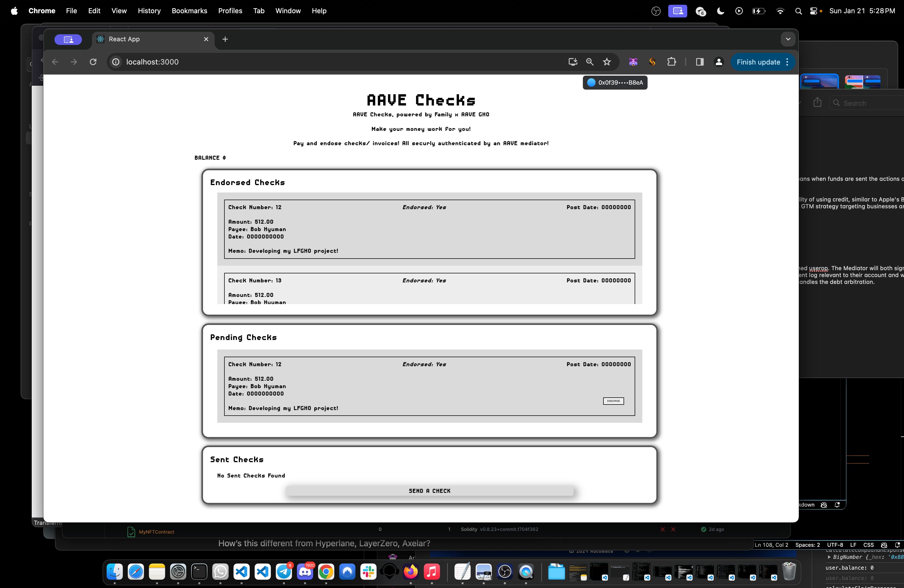Open Notes from the Dock
The image size is (904, 588).
coord(157,572)
